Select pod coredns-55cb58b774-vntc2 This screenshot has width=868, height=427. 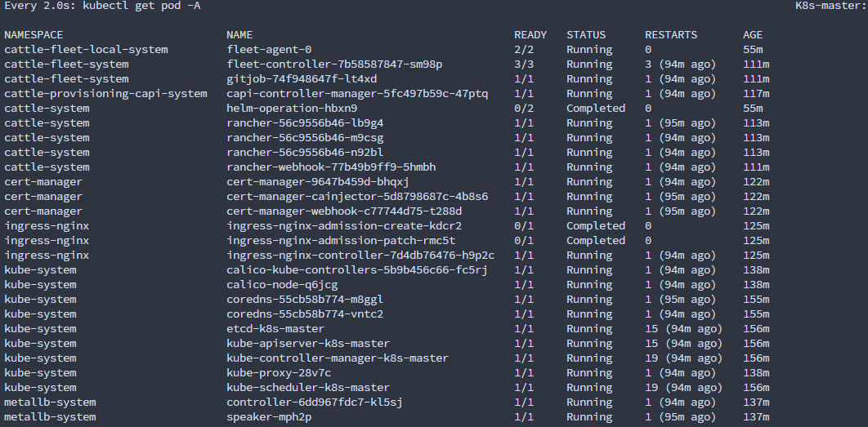coord(305,314)
